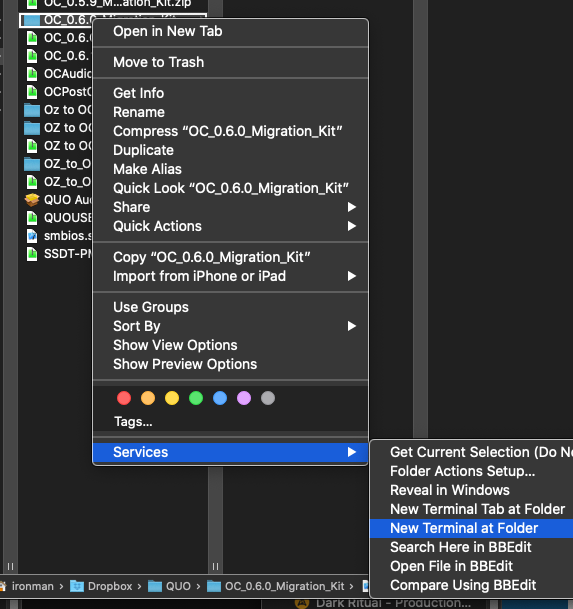Screen dimensions: 573x609
Task: Select the QUOUSE file icon
Action: (32, 218)
